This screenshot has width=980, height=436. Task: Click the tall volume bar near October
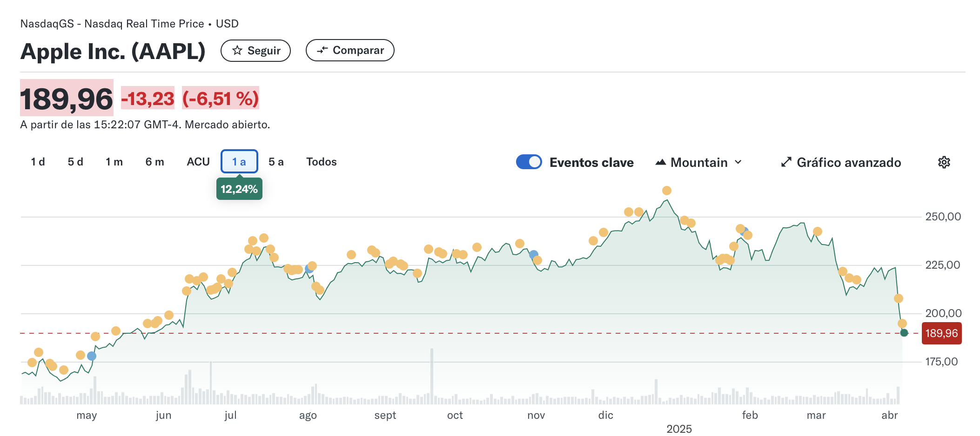[432, 376]
